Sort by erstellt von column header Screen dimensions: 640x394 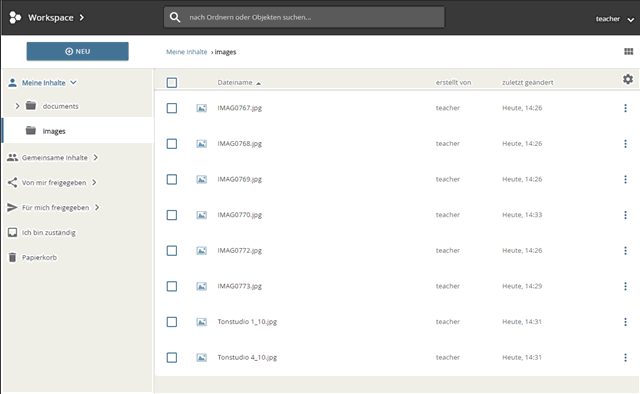(453, 82)
